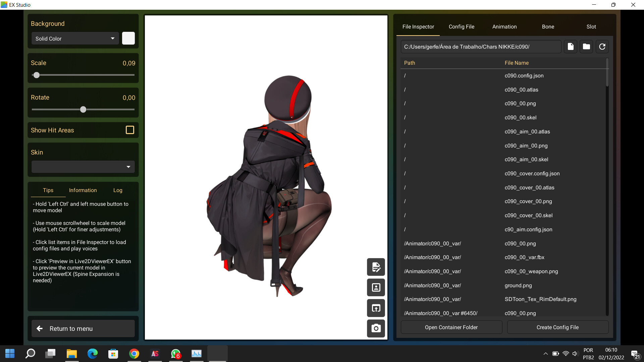Open volume control in system tray
644x362 pixels.
[575, 354]
